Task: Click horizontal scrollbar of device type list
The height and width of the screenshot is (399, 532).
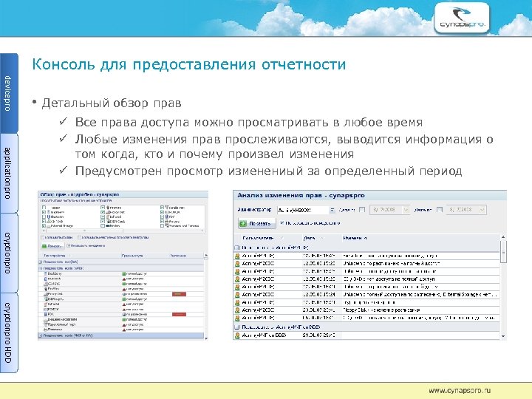Action: tap(122, 231)
